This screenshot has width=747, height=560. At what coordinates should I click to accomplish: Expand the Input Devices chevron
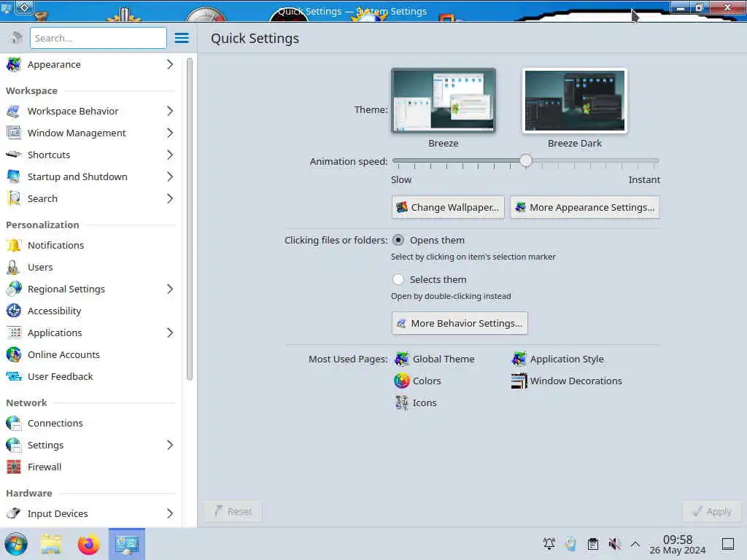(170, 514)
